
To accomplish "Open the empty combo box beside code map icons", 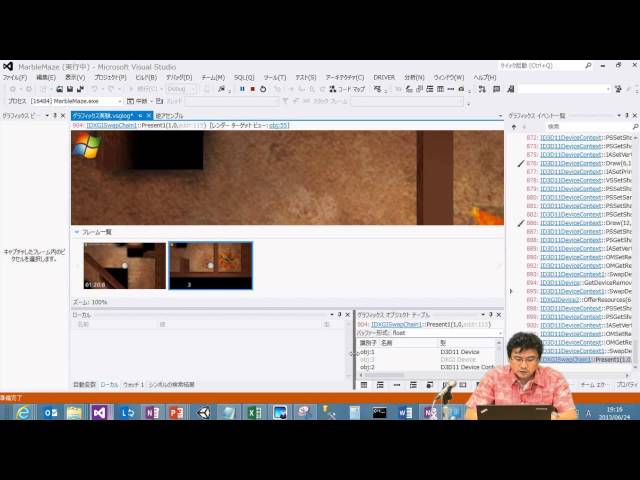I will coord(564,89).
